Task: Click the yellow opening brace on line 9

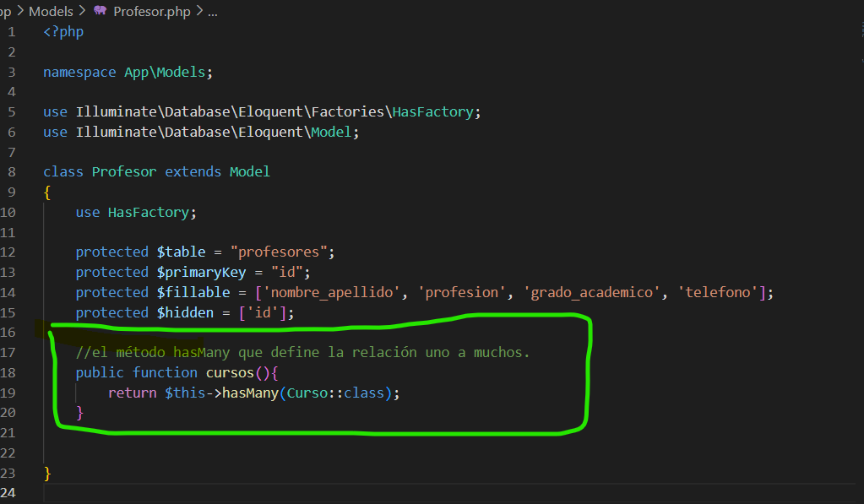Action: click(47, 192)
